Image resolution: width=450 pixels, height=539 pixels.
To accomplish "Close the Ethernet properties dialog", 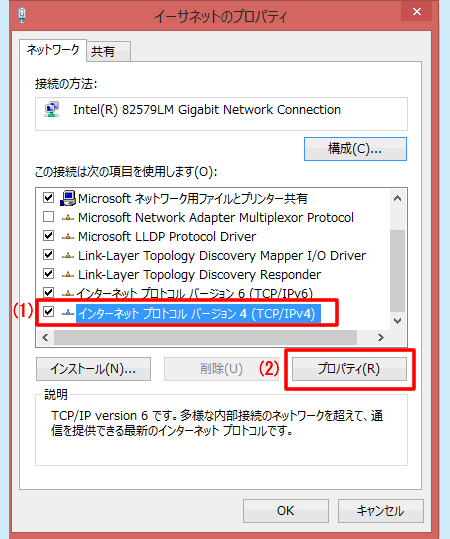I will 417,12.
